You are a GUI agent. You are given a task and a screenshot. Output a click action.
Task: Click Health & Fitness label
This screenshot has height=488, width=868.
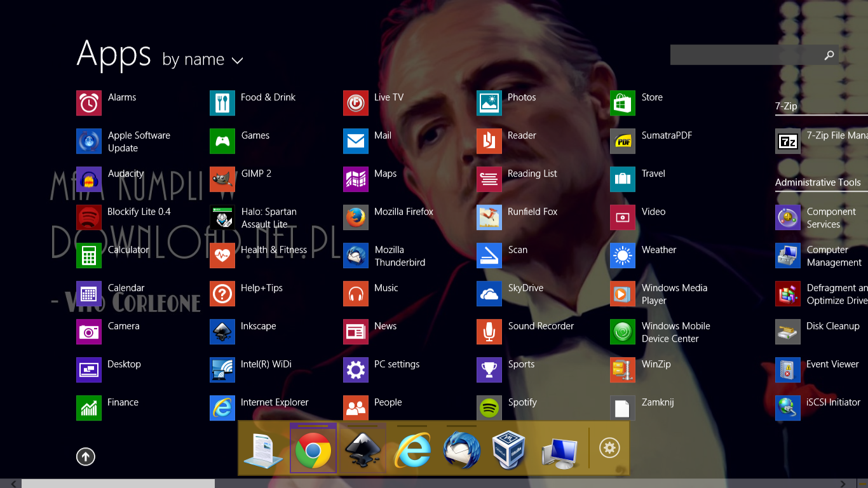[x=274, y=250]
